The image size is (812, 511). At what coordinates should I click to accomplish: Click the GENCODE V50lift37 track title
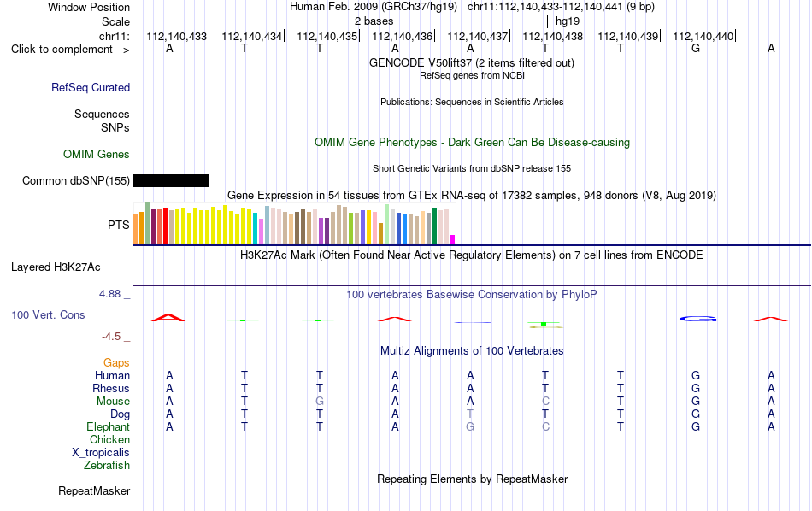471,63
